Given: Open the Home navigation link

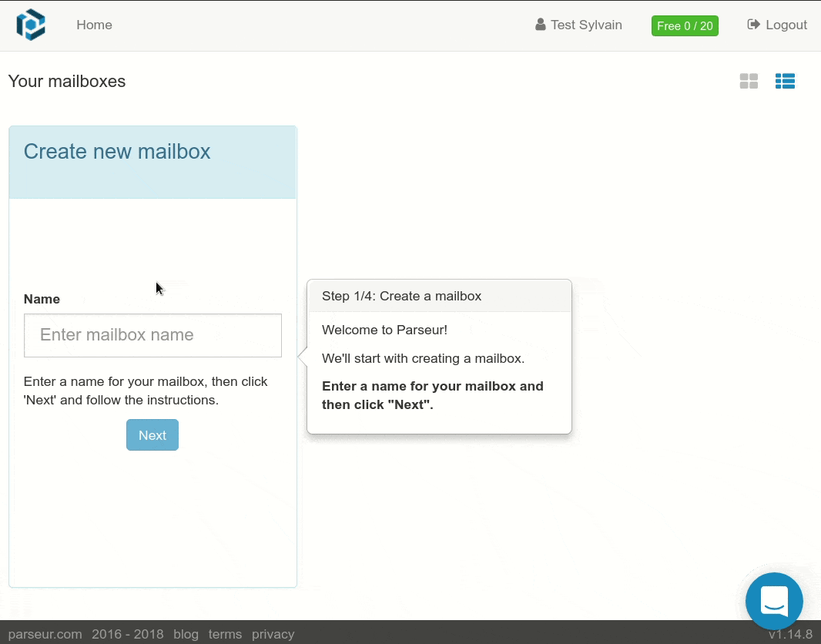Looking at the screenshot, I should 94,25.
